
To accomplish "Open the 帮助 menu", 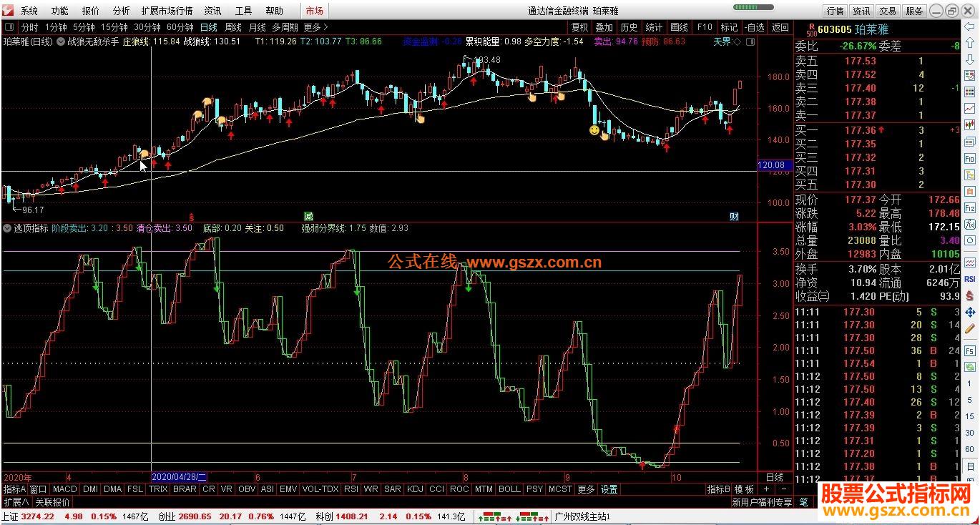I will click(x=274, y=11).
